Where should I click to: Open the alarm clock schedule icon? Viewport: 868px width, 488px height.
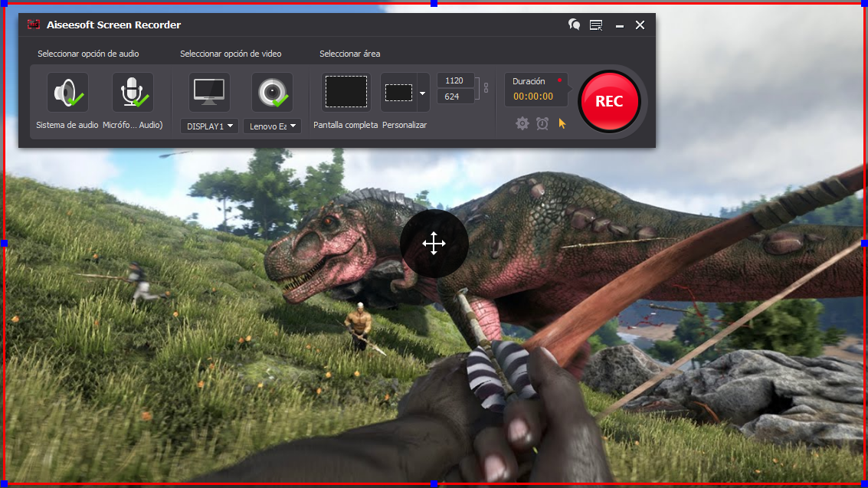point(542,123)
